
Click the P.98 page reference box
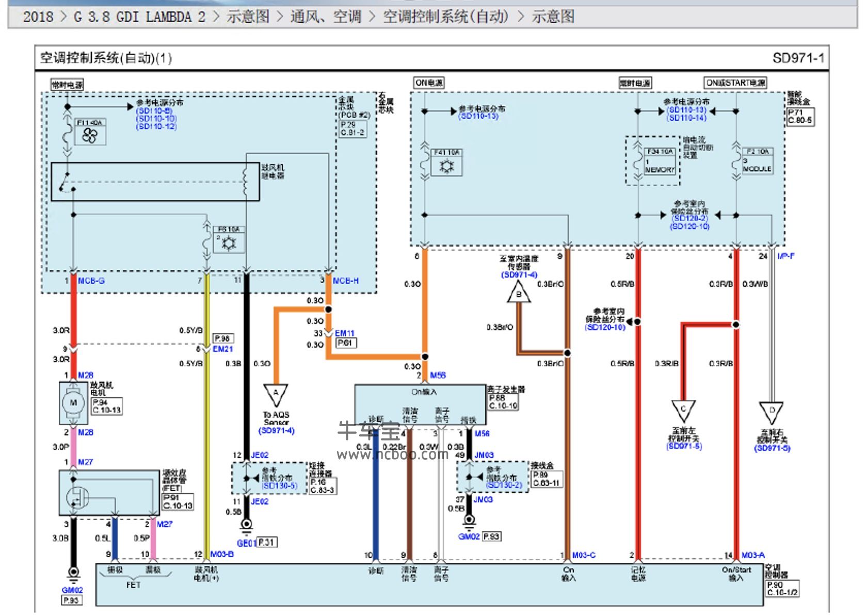click(x=223, y=338)
